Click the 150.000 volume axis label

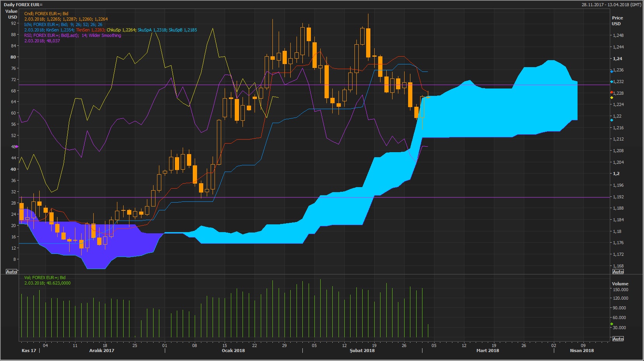(620, 290)
